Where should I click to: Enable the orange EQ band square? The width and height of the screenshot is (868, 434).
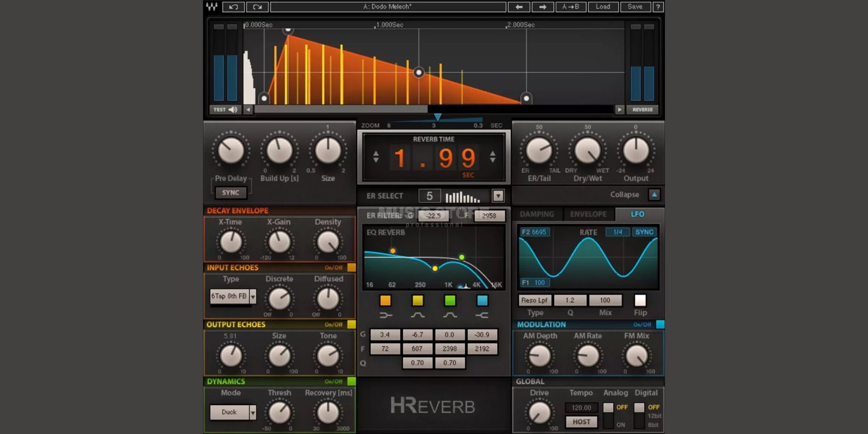tap(385, 300)
